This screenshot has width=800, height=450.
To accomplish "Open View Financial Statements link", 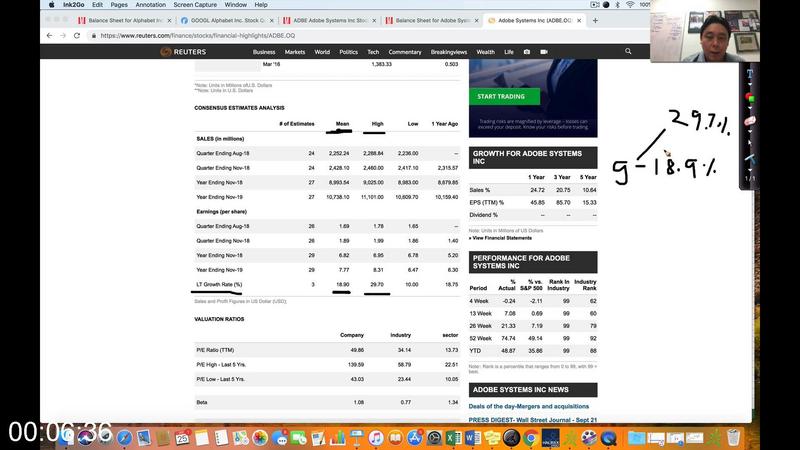I will click(x=502, y=238).
